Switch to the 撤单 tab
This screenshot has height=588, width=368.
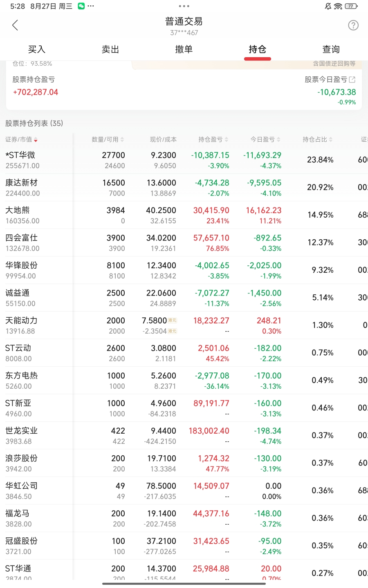(184, 49)
